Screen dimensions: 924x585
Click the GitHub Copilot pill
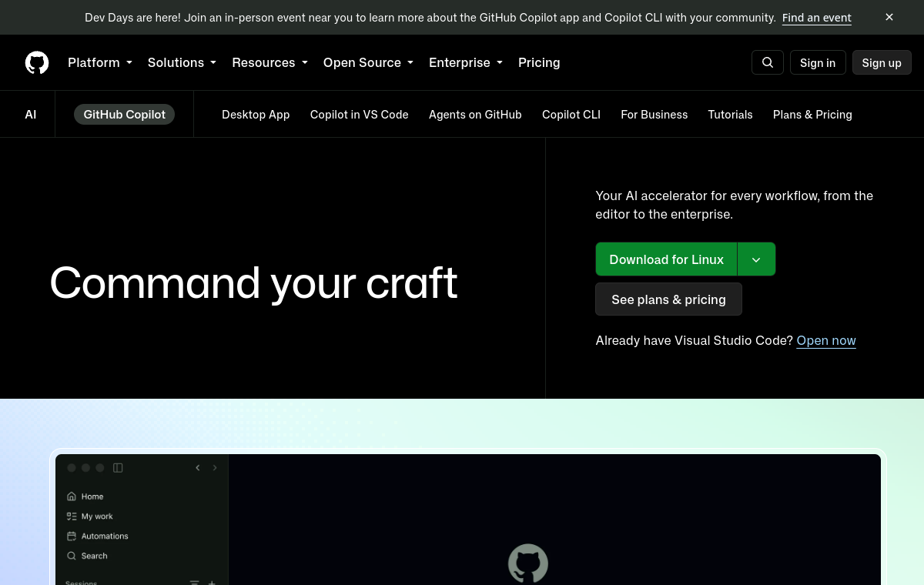[125, 114]
